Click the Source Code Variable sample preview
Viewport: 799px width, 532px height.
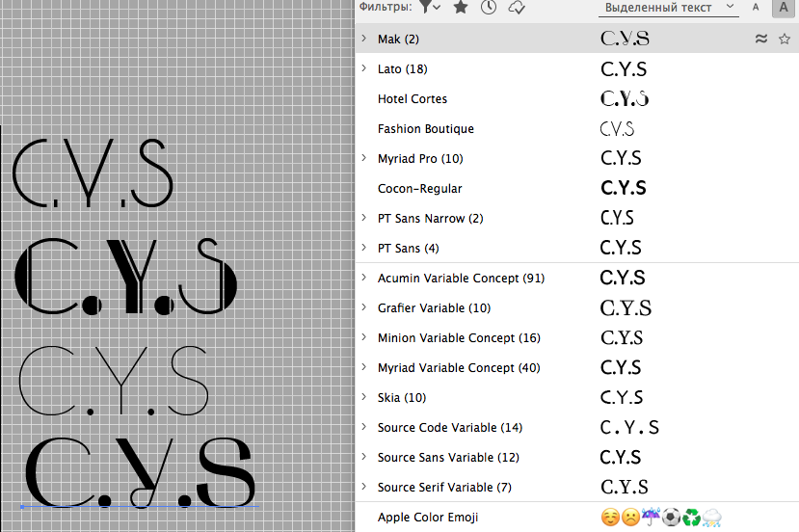[x=629, y=427]
